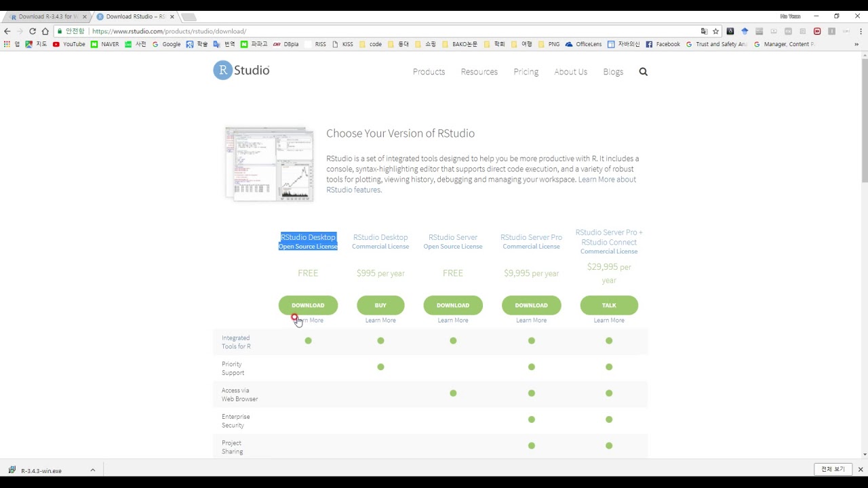Click the 안전함 secure site lock indicator

(71, 31)
